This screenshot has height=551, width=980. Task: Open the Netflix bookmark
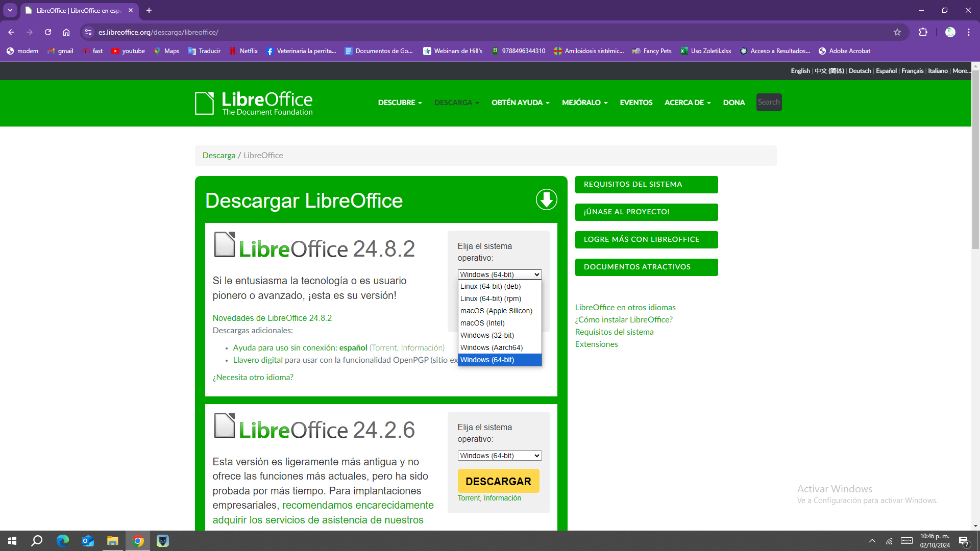click(243, 51)
